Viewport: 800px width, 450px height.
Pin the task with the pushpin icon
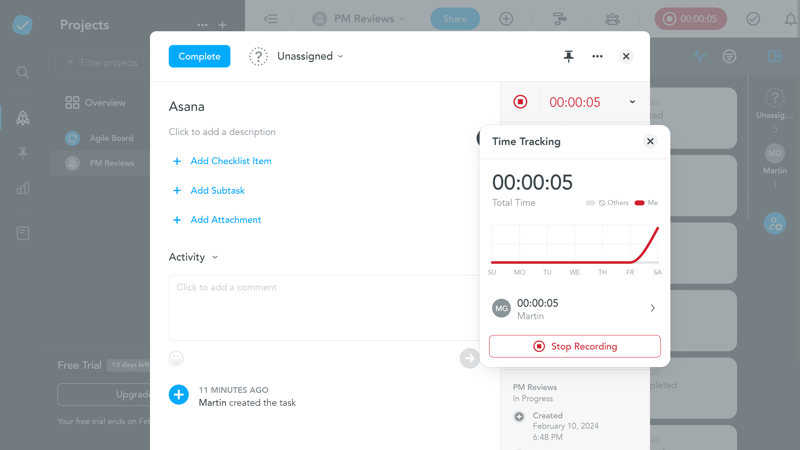point(568,57)
